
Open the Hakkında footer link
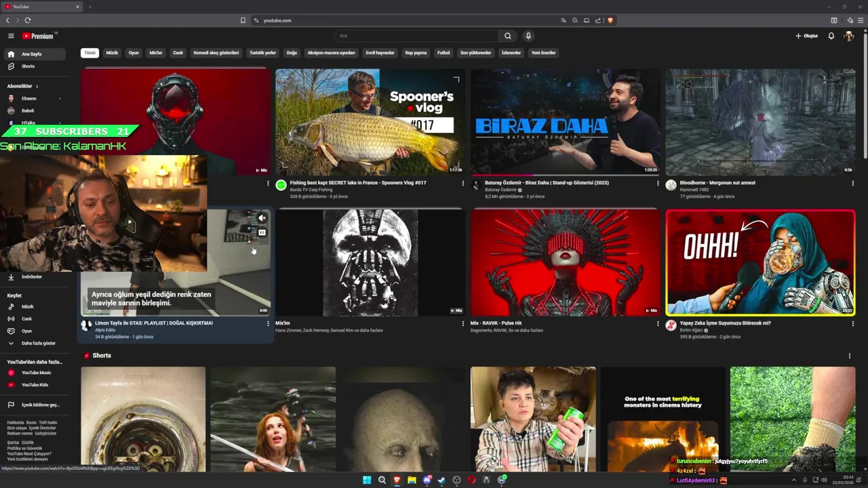pos(15,422)
